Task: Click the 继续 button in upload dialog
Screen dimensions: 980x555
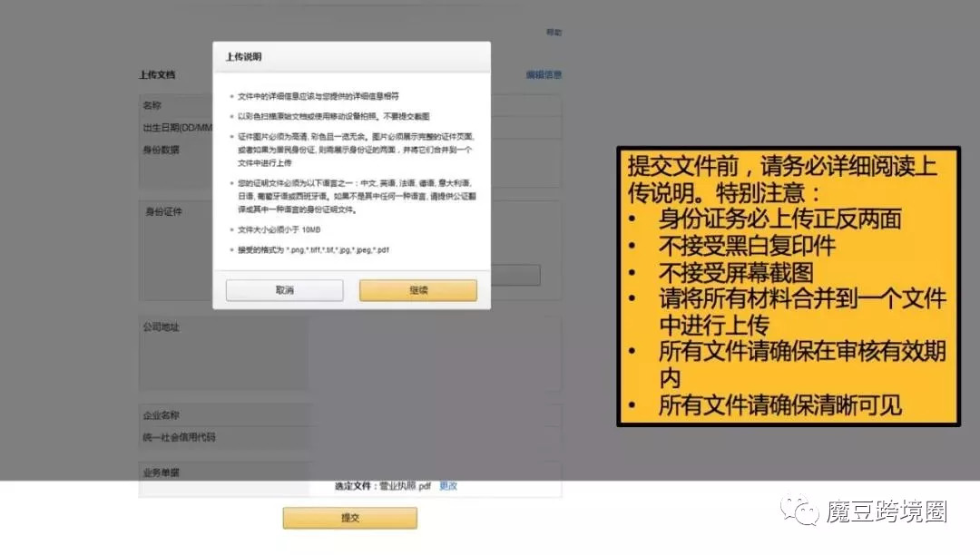Action: 418,290
